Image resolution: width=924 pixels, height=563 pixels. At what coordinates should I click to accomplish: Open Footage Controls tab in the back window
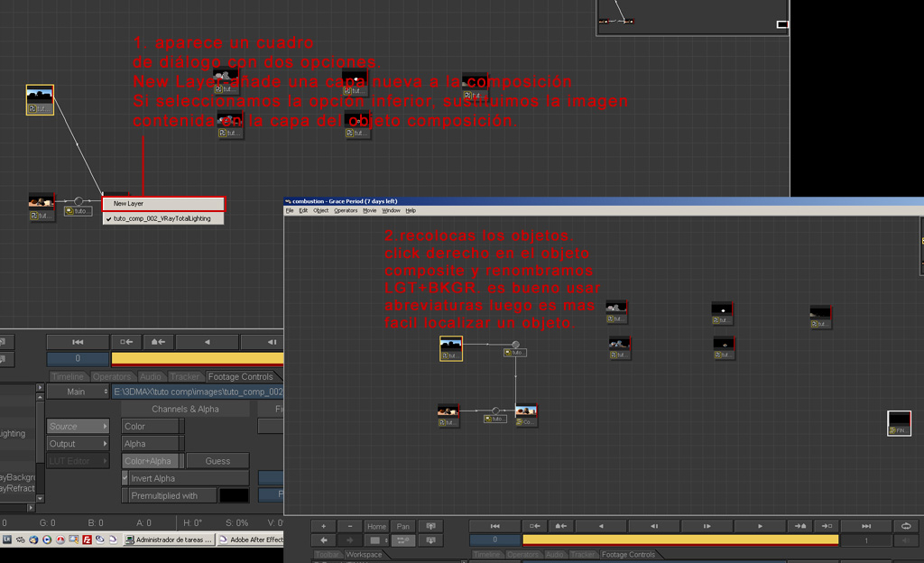click(x=240, y=376)
